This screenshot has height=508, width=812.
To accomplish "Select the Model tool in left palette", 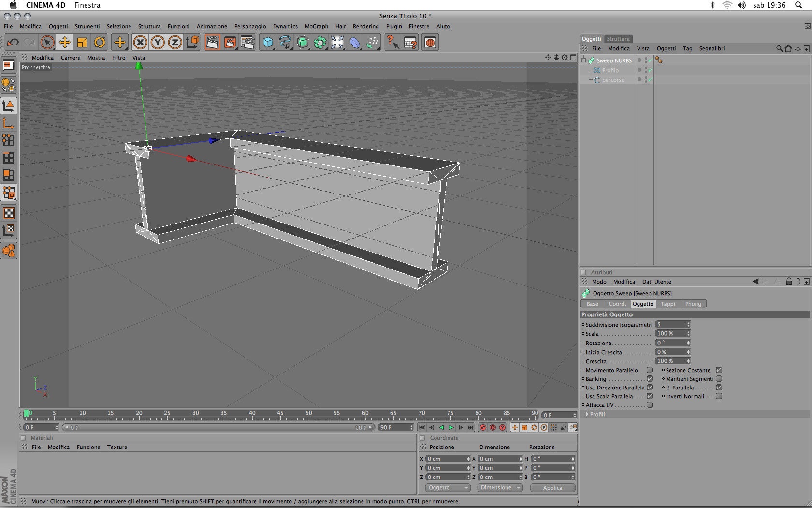I will tap(9, 105).
